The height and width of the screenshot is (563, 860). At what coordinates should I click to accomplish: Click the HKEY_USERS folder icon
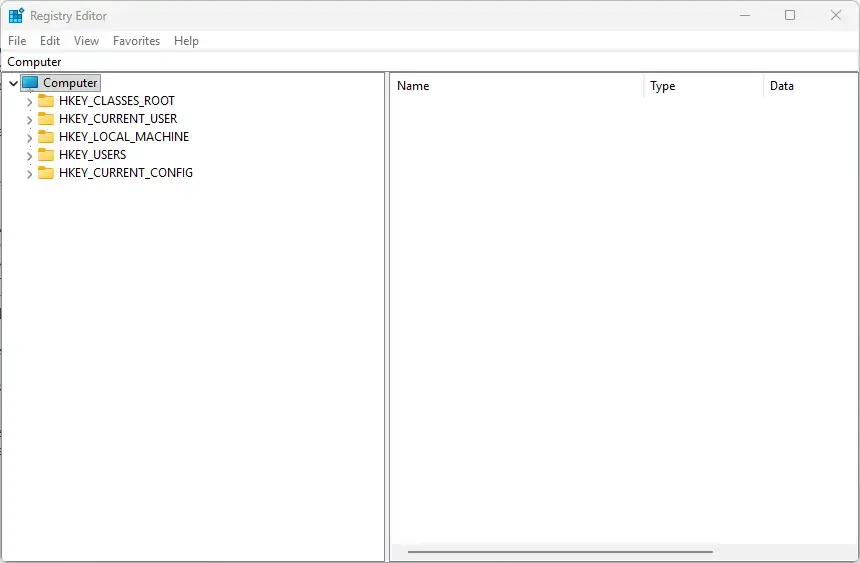(46, 155)
